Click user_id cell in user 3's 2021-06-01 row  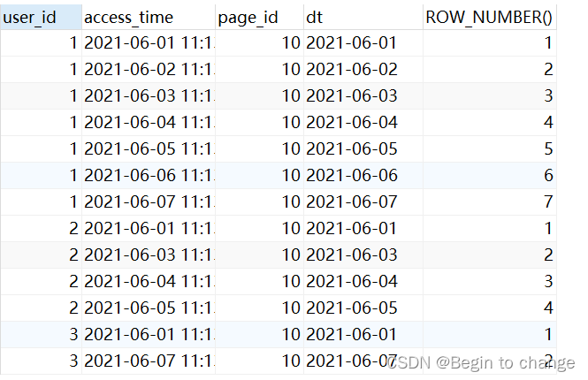pyautogui.click(x=40, y=335)
